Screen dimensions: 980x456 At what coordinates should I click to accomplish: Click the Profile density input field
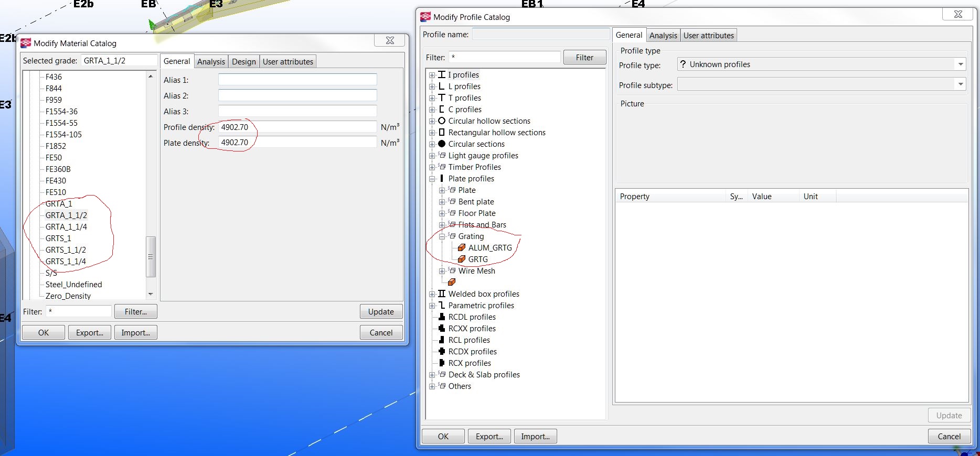point(297,127)
